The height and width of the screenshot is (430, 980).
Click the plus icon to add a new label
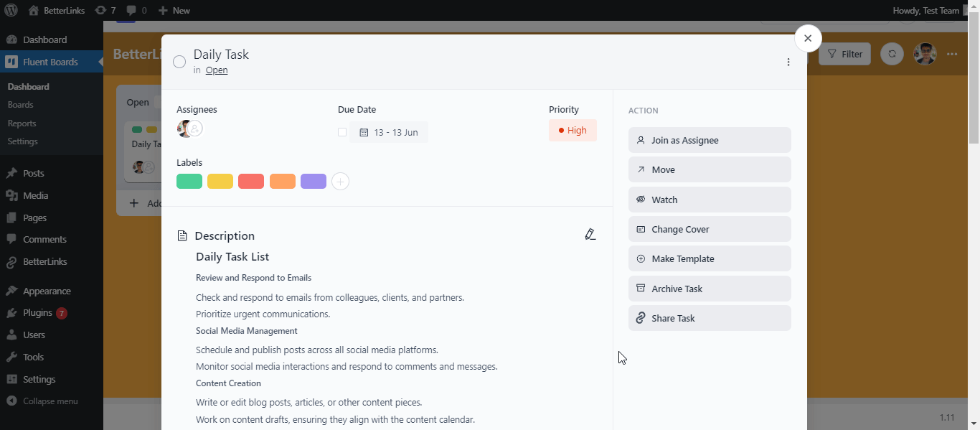coord(340,181)
